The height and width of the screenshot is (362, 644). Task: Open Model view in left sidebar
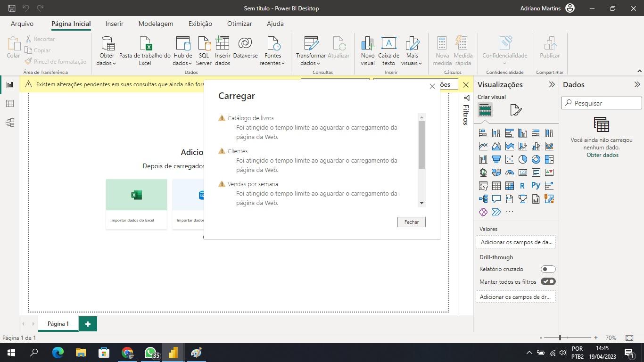point(9,123)
